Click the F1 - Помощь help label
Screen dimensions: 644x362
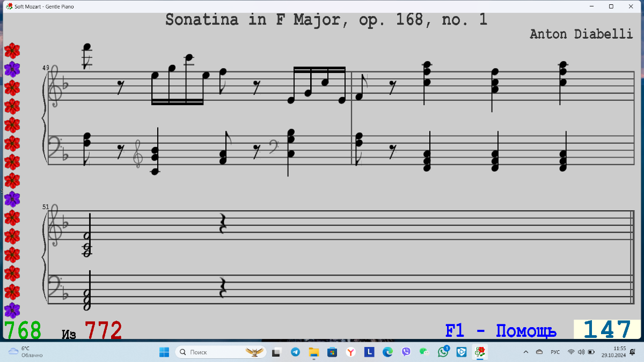501,331
